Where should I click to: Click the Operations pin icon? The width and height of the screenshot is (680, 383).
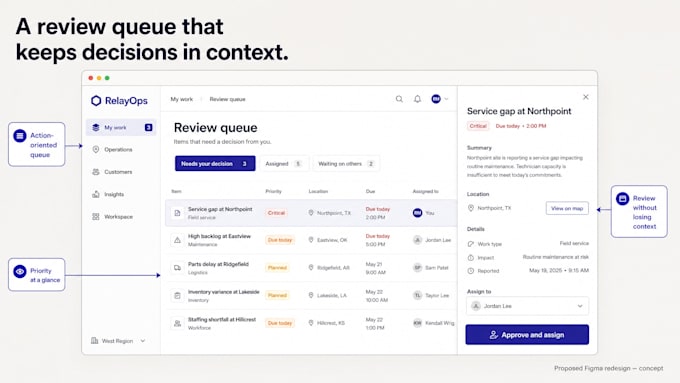96,150
